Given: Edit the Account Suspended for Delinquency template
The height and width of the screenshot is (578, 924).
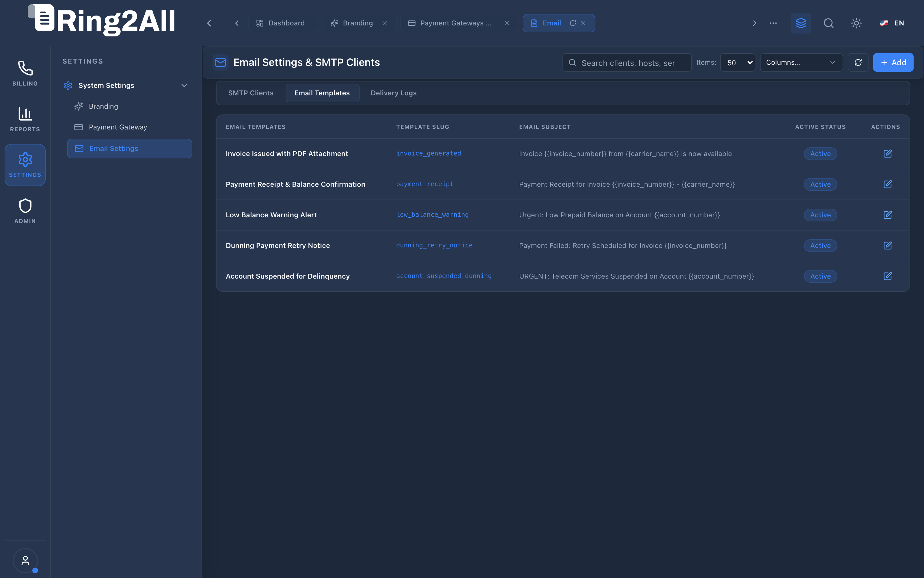Looking at the screenshot, I should click(x=887, y=276).
